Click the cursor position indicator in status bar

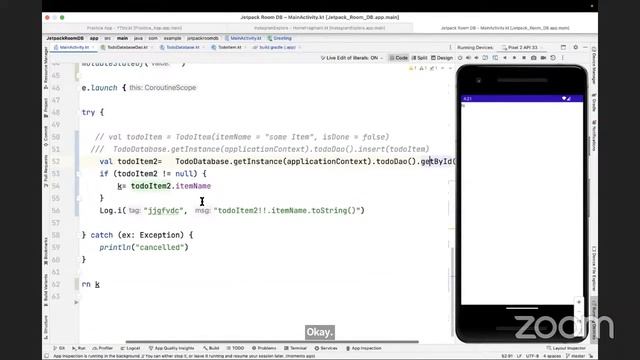[x=507, y=356]
